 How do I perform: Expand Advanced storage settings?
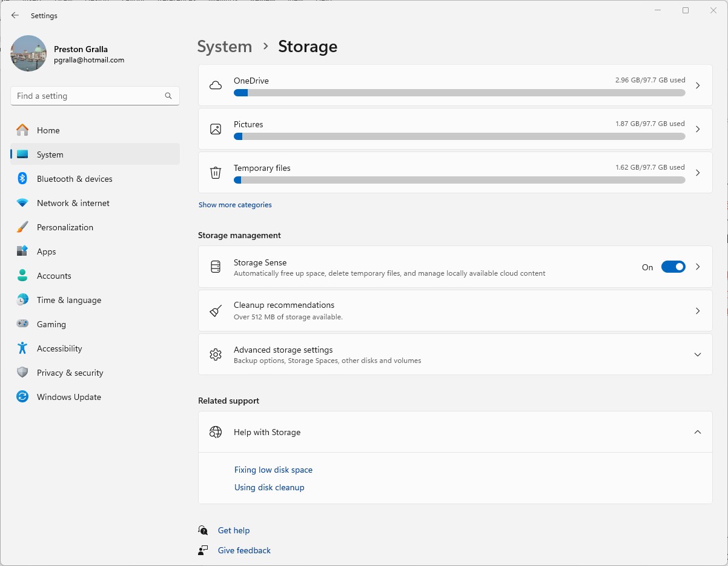click(x=698, y=355)
